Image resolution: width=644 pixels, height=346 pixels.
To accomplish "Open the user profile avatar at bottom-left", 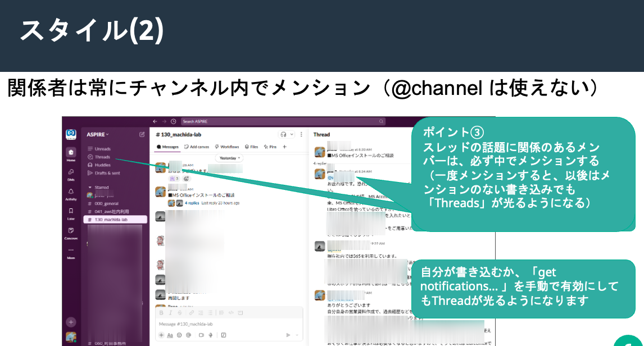I will [x=71, y=338].
